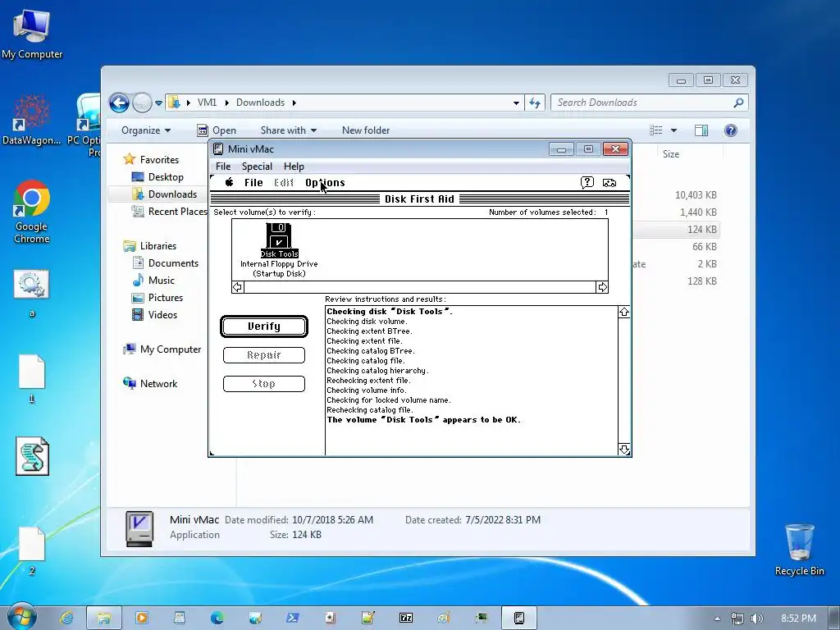Open Documents library in navigation pane
This screenshot has height=630, width=840.
(173, 263)
